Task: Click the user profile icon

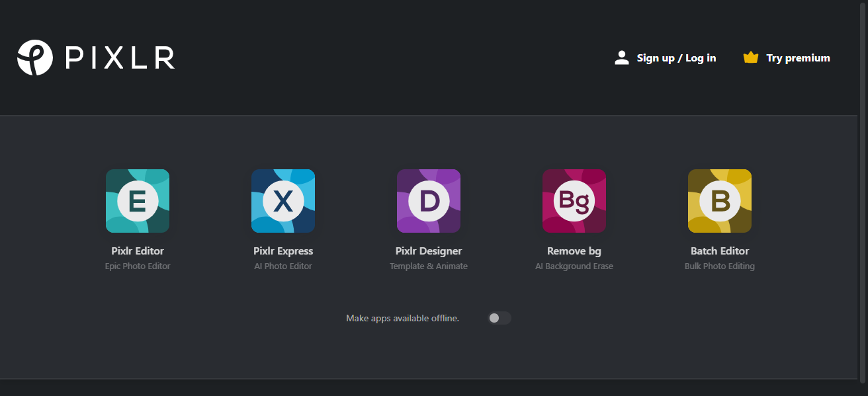Action: click(622, 58)
